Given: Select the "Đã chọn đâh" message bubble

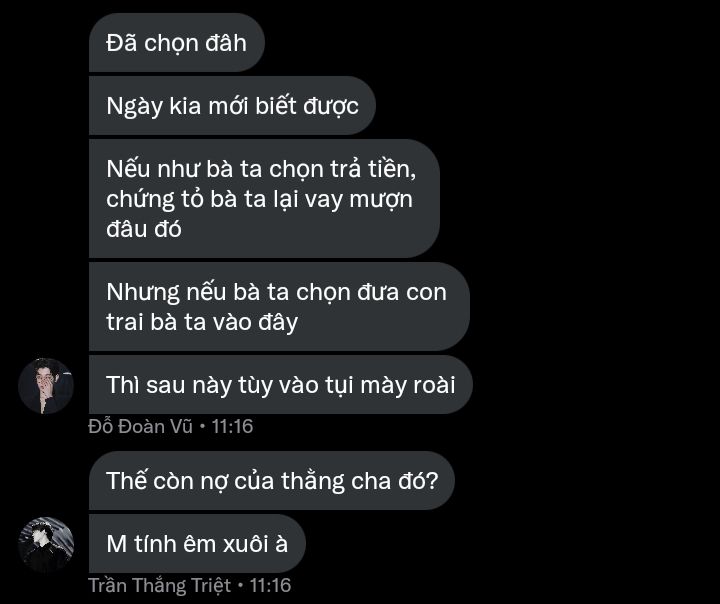Looking at the screenshot, I should click(x=177, y=43).
